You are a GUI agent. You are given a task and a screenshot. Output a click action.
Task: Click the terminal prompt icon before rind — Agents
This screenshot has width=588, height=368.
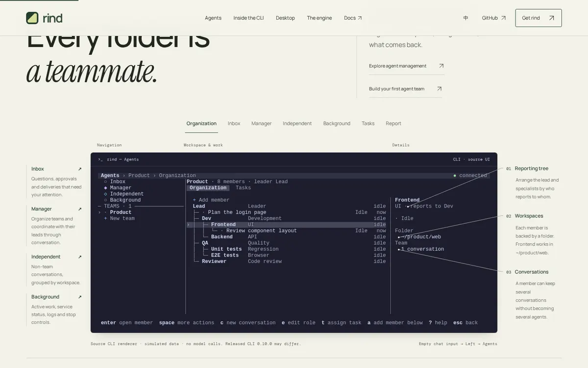pyautogui.click(x=100, y=159)
